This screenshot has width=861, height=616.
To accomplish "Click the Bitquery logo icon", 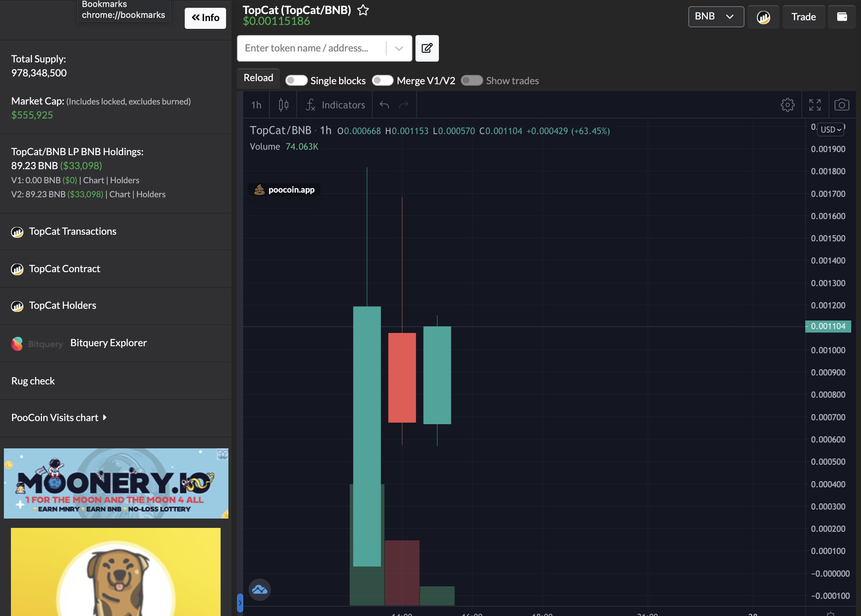I will (x=17, y=344).
